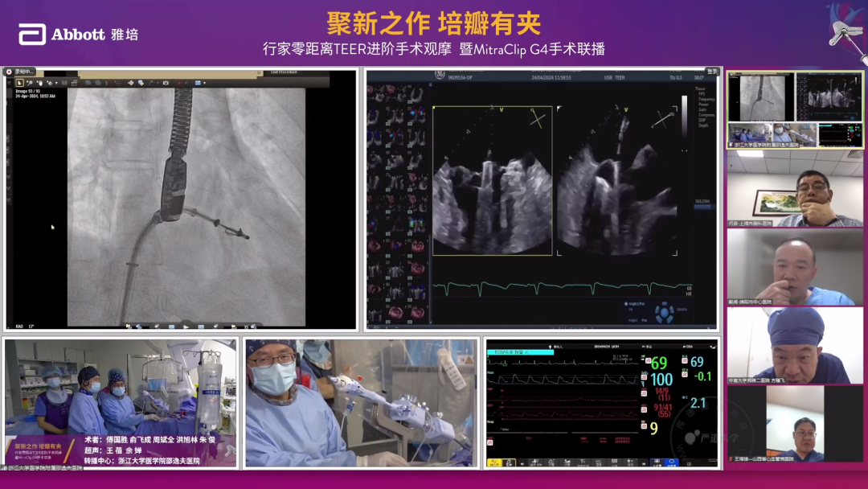This screenshot has width=868, height=489.
Task: Collapse the angiography side panel with double chevron
Action: point(10,83)
